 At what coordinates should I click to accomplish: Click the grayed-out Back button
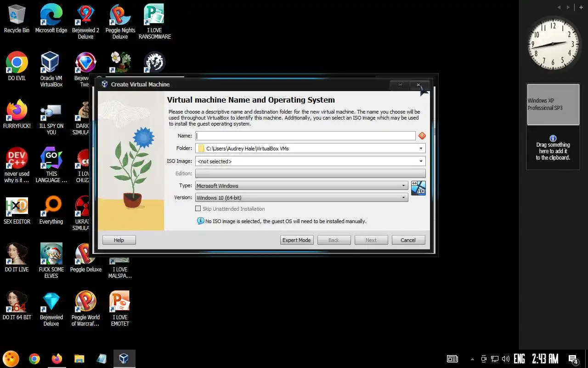pos(334,240)
